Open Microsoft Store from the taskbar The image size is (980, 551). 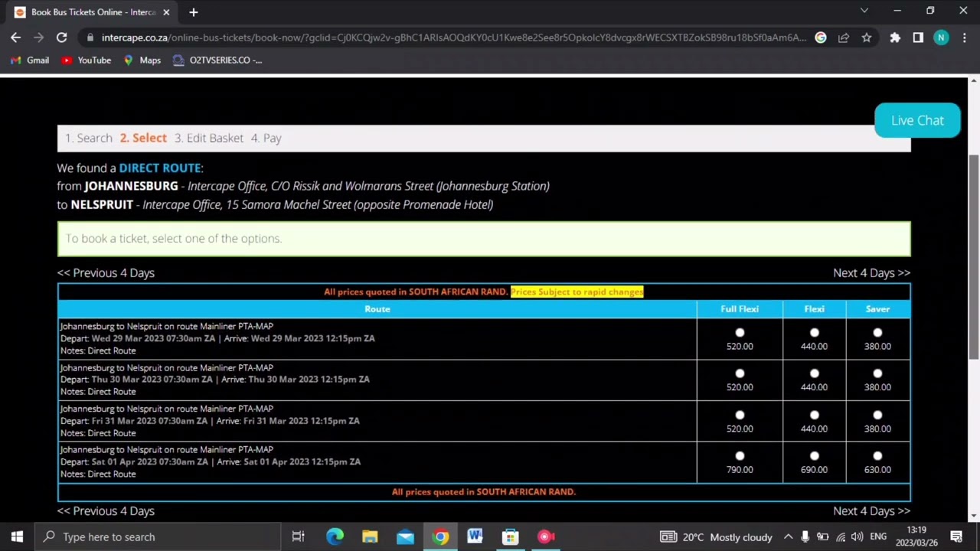tap(510, 536)
